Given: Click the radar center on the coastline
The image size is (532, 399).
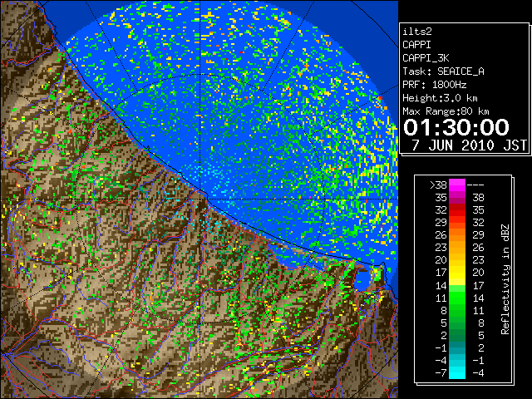Looking at the screenshot, I should point(201,199).
